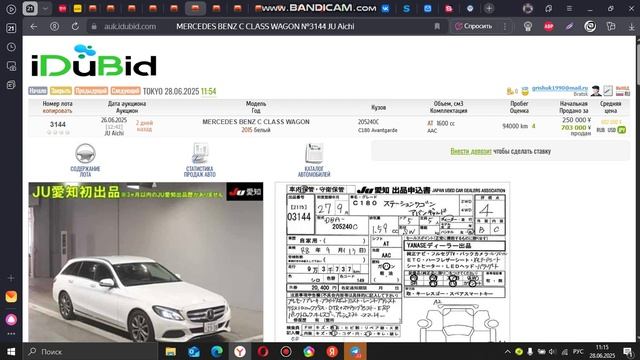This screenshot has height=360, width=640.
Task: Switch the price currency to RUB
Action: point(601,130)
